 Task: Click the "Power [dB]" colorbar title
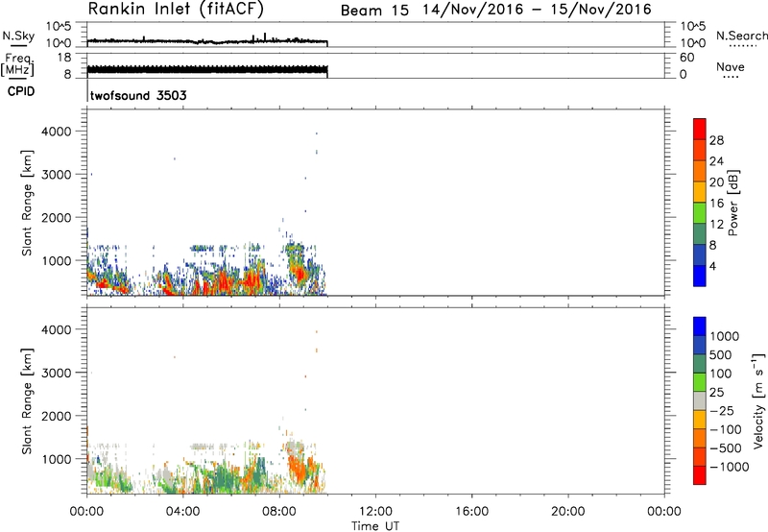coord(732,203)
